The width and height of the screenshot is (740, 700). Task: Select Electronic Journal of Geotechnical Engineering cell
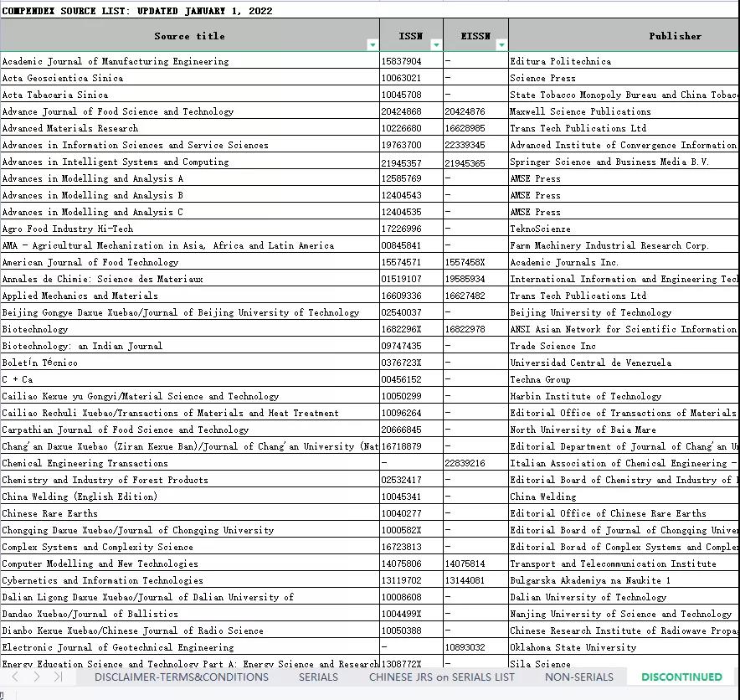pos(190,647)
